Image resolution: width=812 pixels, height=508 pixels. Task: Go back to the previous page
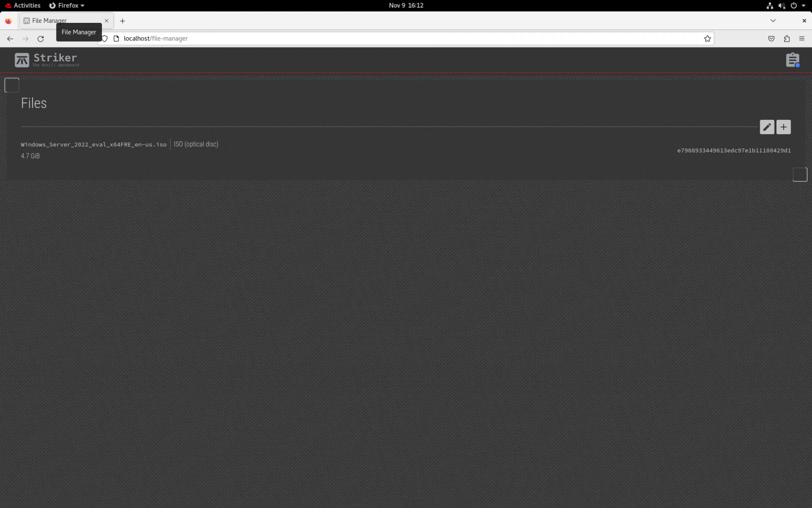point(10,39)
